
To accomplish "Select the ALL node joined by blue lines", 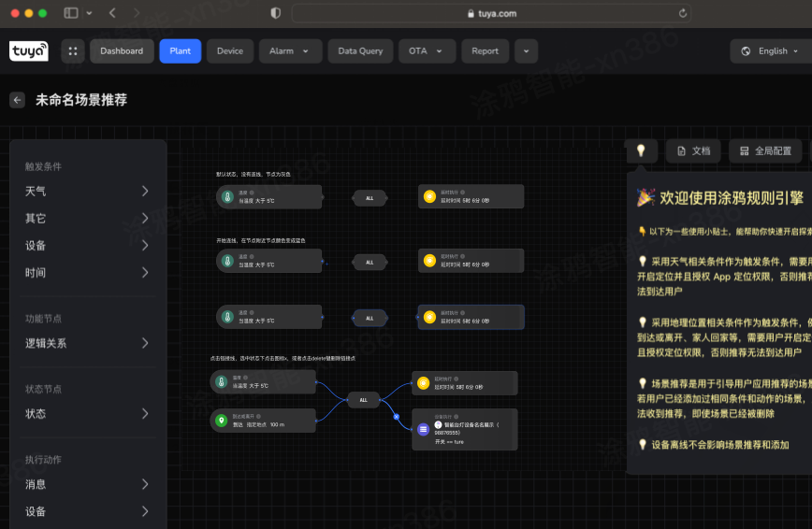I will point(364,400).
